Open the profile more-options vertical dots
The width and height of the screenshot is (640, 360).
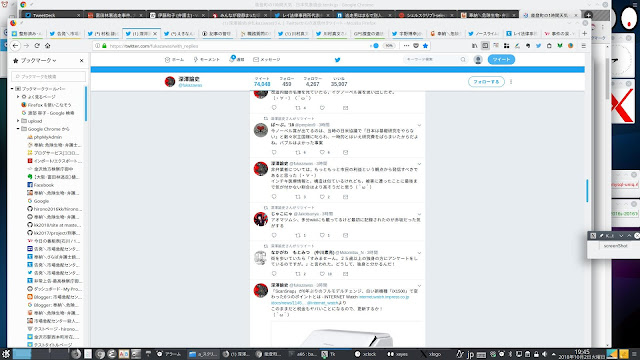click(511, 82)
